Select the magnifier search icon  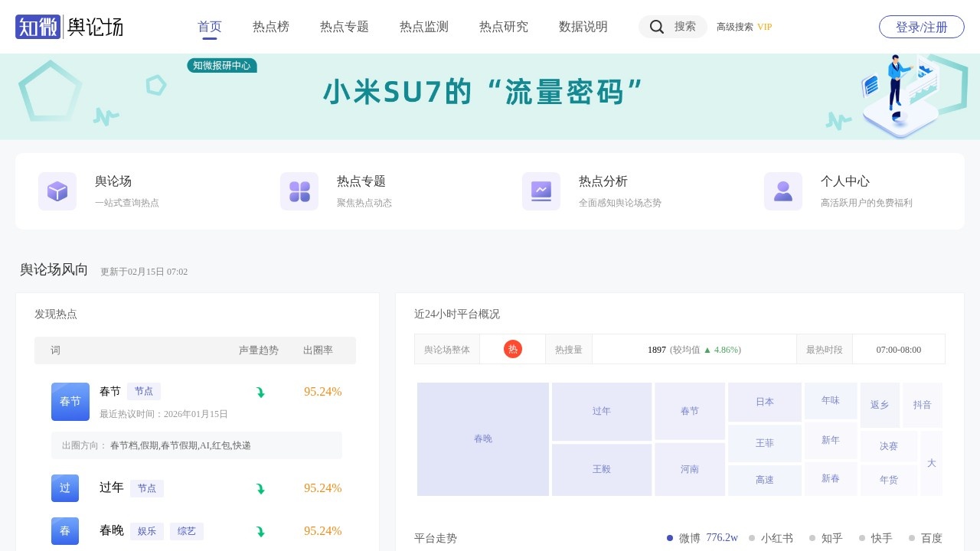coord(657,27)
